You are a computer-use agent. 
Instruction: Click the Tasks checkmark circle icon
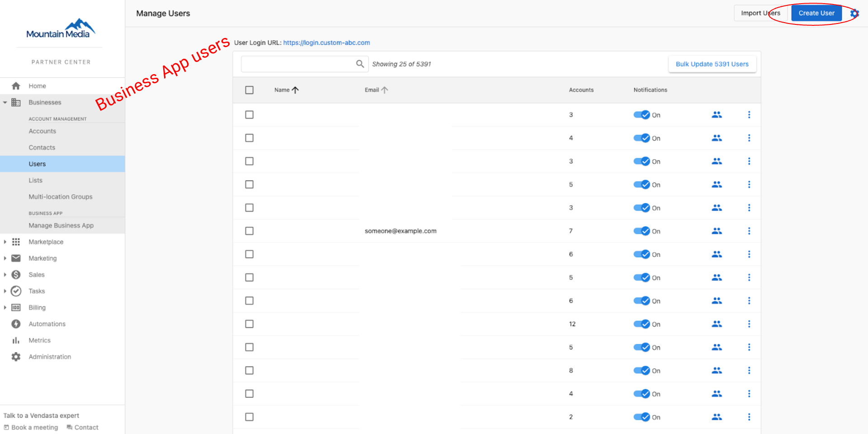(16, 291)
